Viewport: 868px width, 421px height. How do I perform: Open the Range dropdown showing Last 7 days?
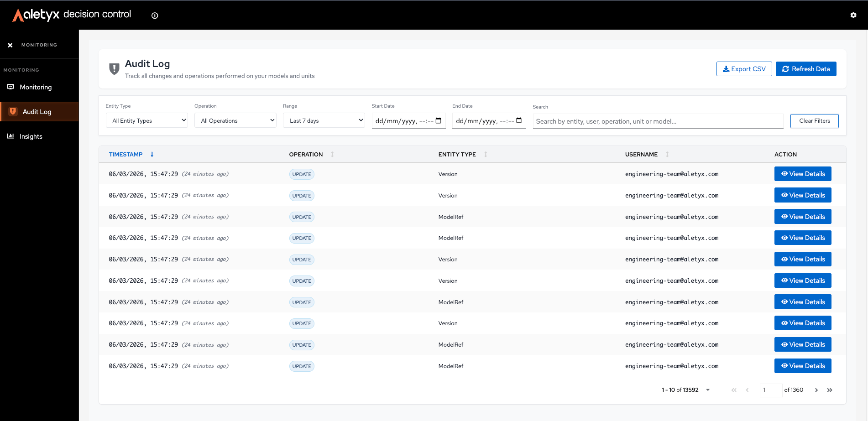(324, 120)
